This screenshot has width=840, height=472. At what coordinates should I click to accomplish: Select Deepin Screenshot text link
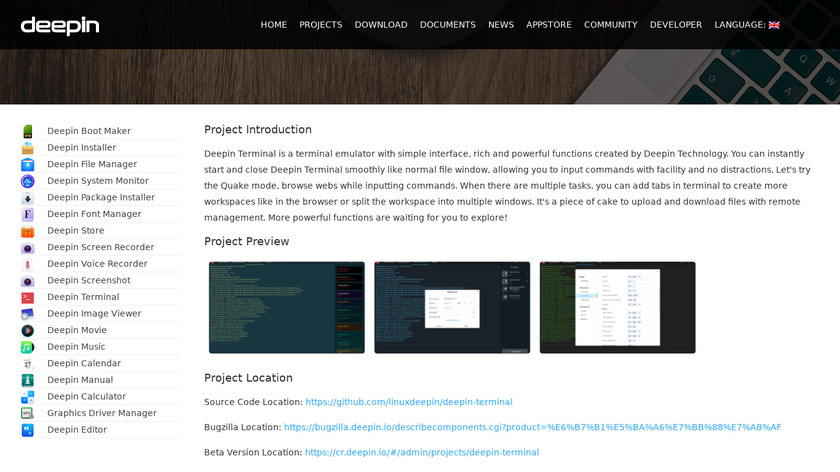click(89, 280)
